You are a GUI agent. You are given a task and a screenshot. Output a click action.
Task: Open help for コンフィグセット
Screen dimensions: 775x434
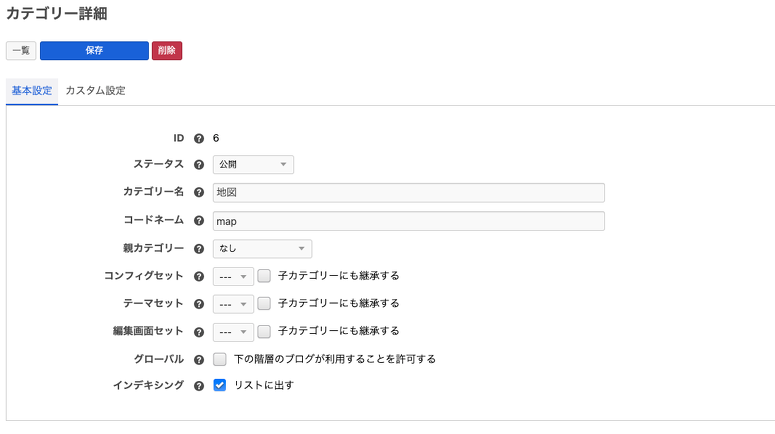tap(199, 276)
